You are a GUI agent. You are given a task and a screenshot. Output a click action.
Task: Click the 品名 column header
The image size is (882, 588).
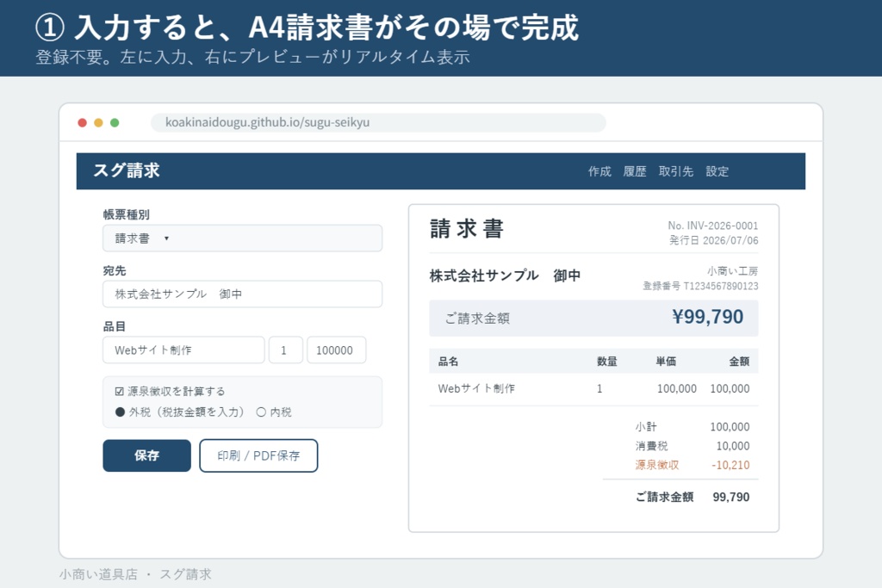coord(448,362)
